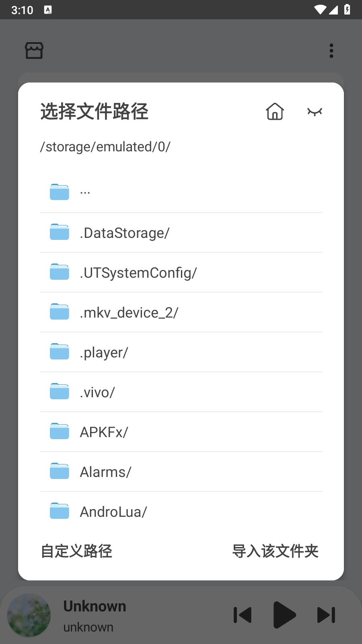Image resolution: width=362 pixels, height=644 pixels.
Task: Open the APKFx folder
Action: (x=181, y=432)
